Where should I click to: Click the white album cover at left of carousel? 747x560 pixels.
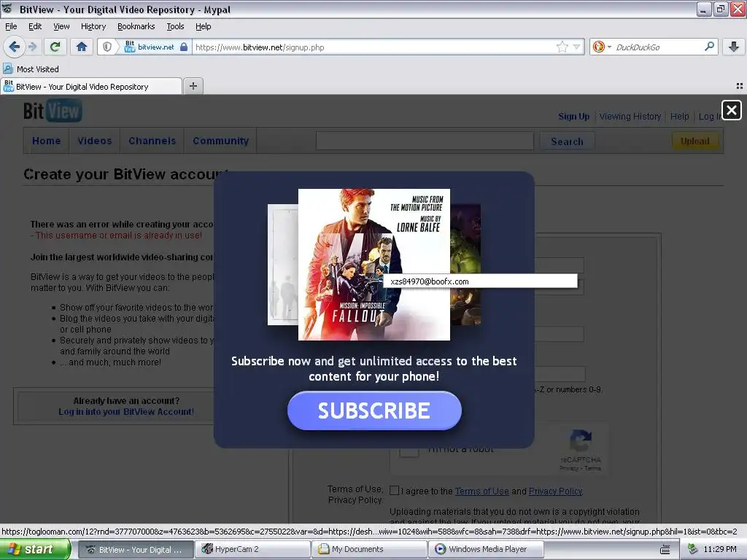coord(283,264)
